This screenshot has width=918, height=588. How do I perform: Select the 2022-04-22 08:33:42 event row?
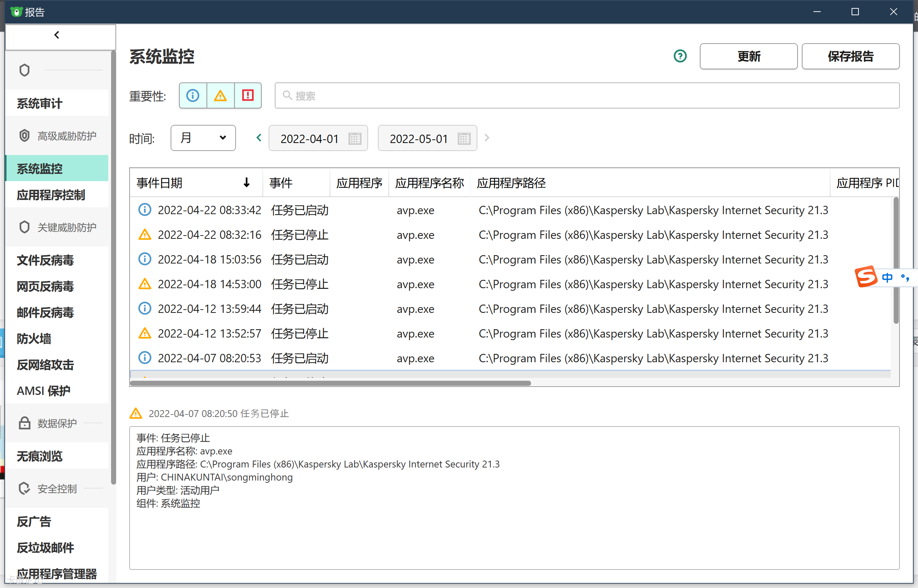pos(511,210)
